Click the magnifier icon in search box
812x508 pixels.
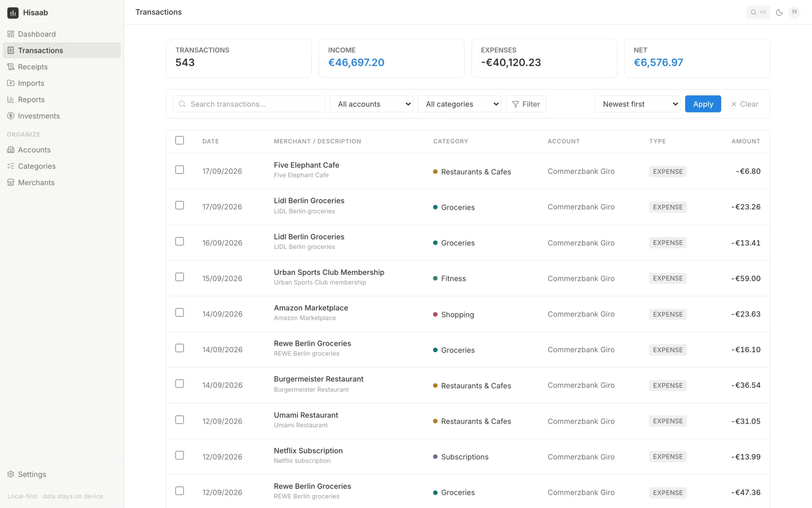182,104
